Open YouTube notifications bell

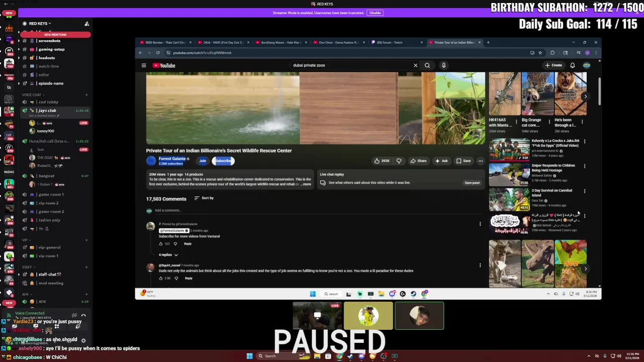tap(573, 65)
